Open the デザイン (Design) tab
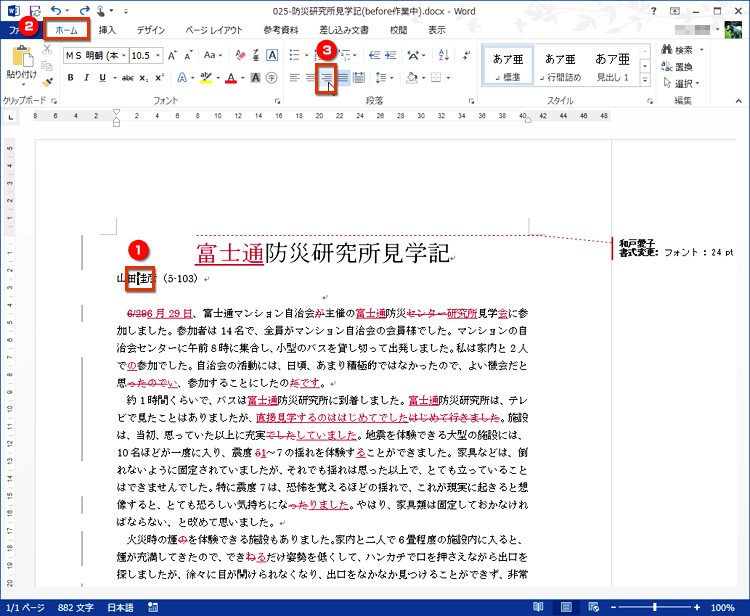Screen dimensions: 750x616 tap(151, 30)
